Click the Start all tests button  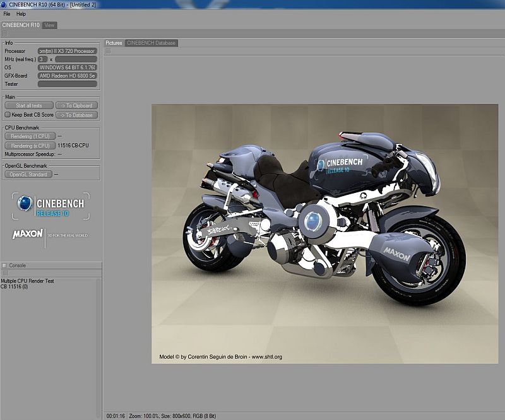29,105
